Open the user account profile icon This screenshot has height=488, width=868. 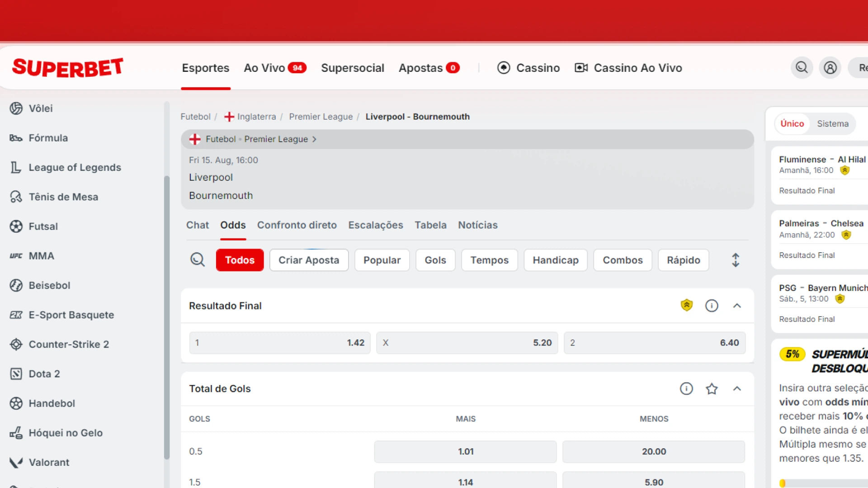(x=830, y=68)
